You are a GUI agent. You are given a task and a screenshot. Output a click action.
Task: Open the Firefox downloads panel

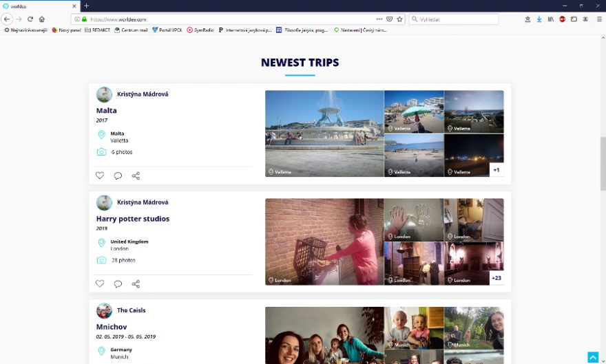[539, 19]
